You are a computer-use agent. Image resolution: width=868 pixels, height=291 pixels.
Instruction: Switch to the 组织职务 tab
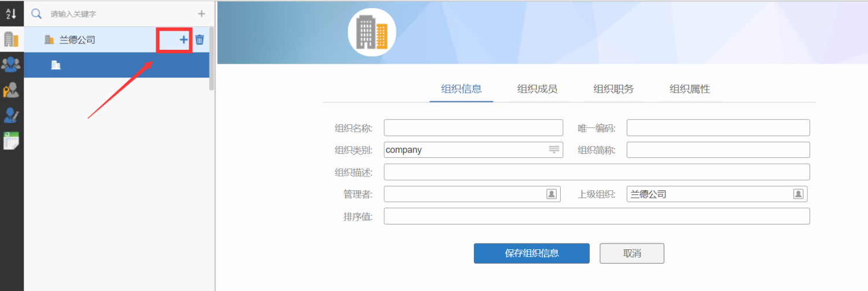[x=613, y=89]
